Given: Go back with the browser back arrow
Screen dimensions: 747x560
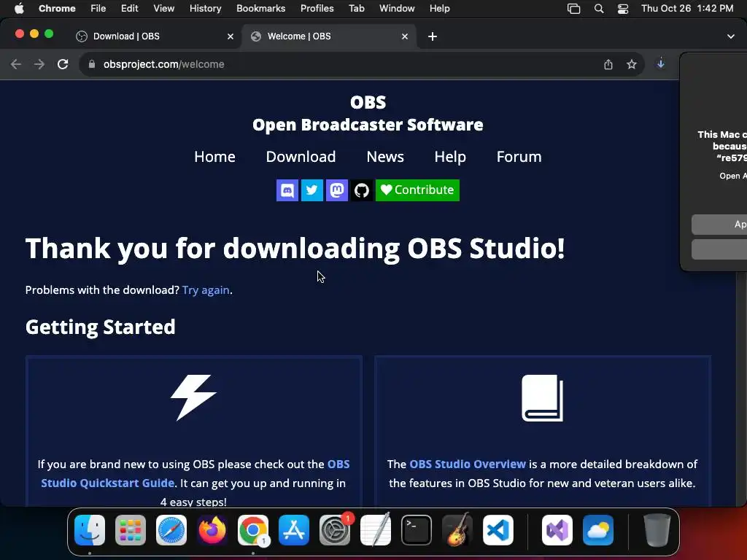Looking at the screenshot, I should (16, 64).
